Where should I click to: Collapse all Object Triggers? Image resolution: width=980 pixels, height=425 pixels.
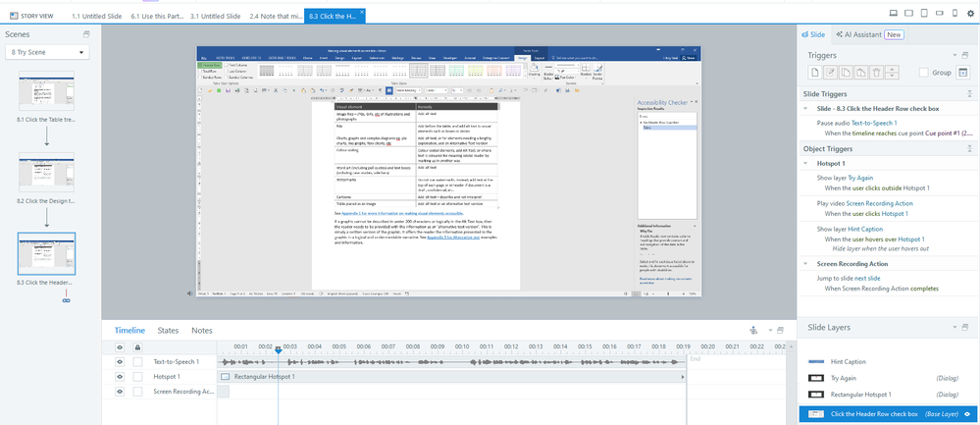969,149
